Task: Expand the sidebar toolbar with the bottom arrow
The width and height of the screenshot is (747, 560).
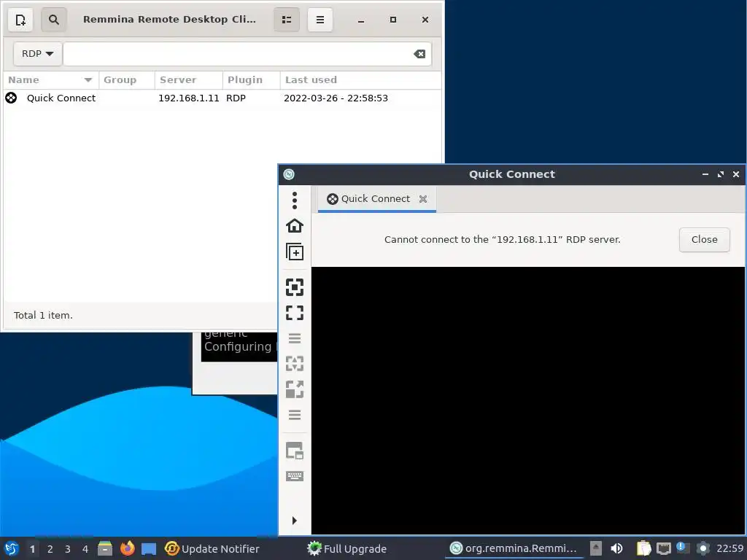Action: click(295, 521)
